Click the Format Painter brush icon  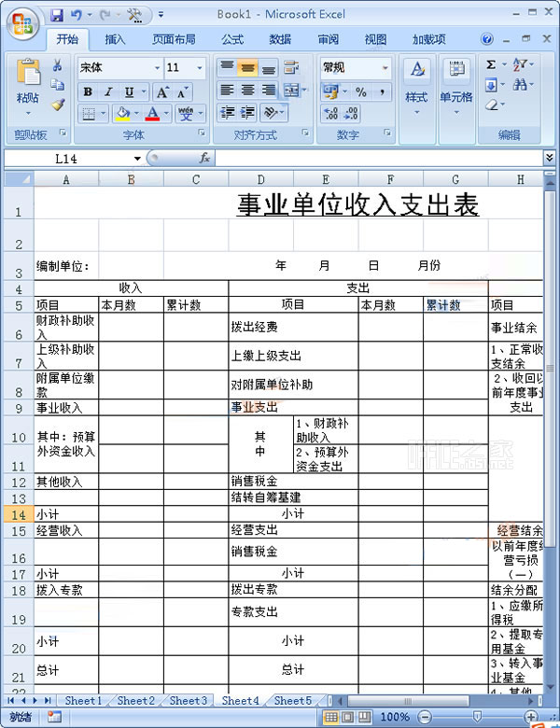pyautogui.click(x=58, y=105)
